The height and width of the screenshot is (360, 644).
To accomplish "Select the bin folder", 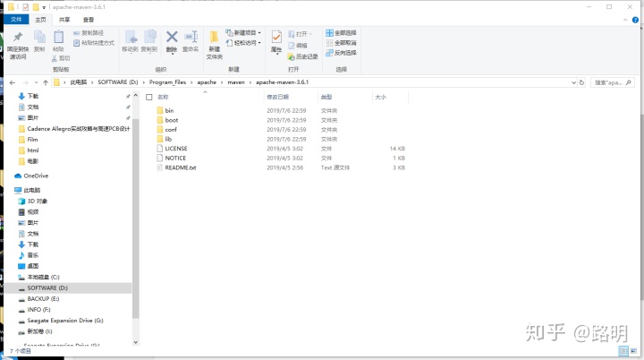I will coord(169,111).
